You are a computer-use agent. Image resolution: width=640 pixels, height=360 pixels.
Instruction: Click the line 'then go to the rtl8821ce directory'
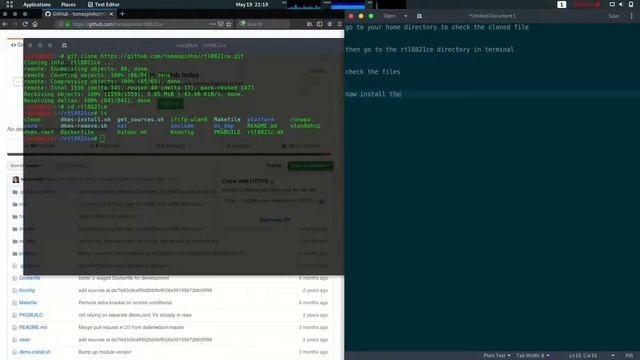click(429, 49)
